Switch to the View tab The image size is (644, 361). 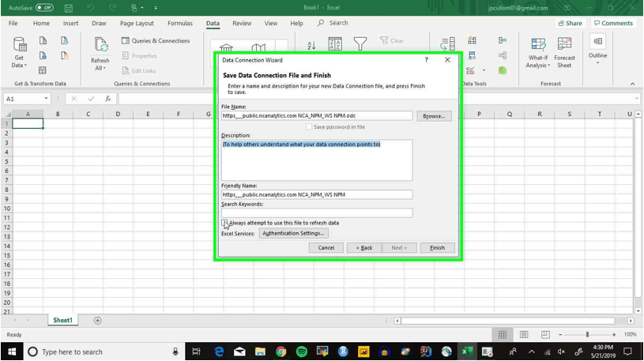point(271,24)
